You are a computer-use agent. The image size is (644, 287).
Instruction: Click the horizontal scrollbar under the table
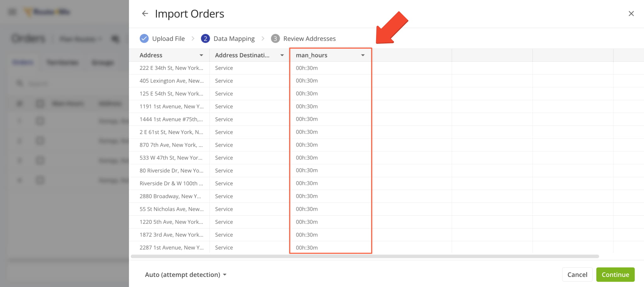tap(365, 256)
